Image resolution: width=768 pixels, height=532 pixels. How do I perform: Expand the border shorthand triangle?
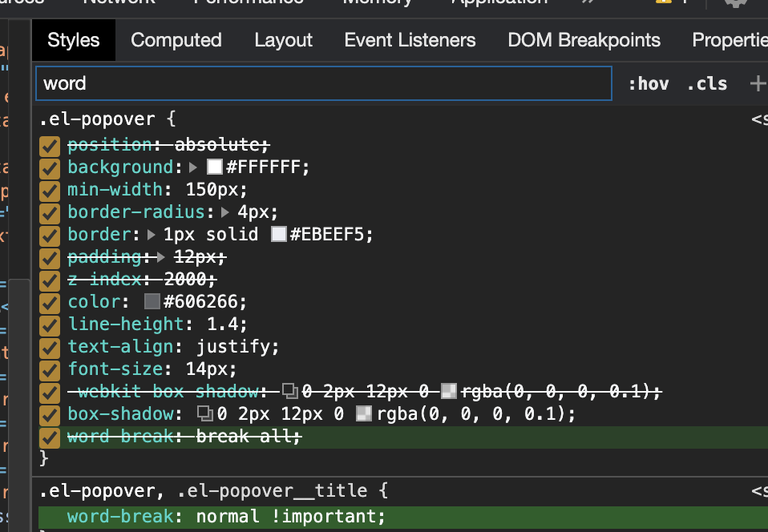[x=152, y=235]
